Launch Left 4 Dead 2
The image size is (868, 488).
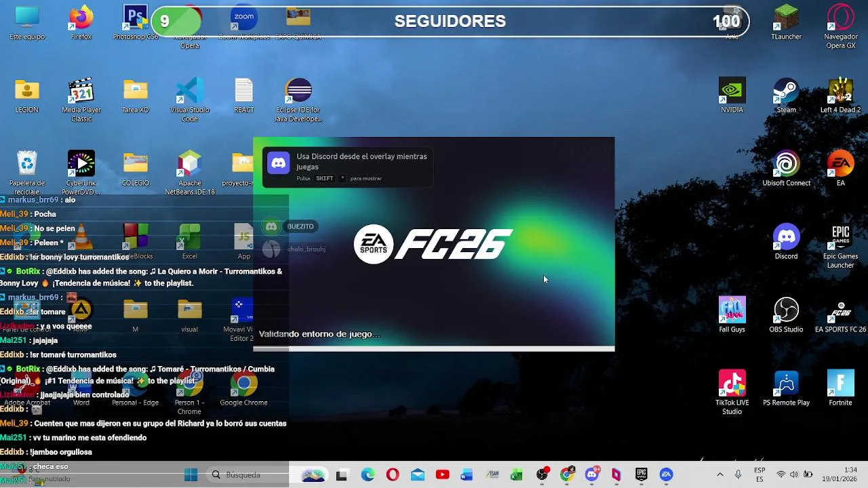point(841,96)
